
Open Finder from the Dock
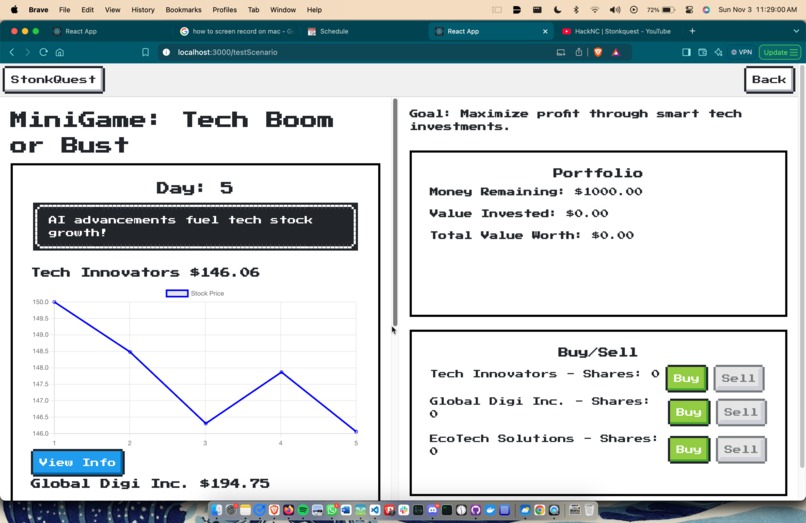pos(216,510)
